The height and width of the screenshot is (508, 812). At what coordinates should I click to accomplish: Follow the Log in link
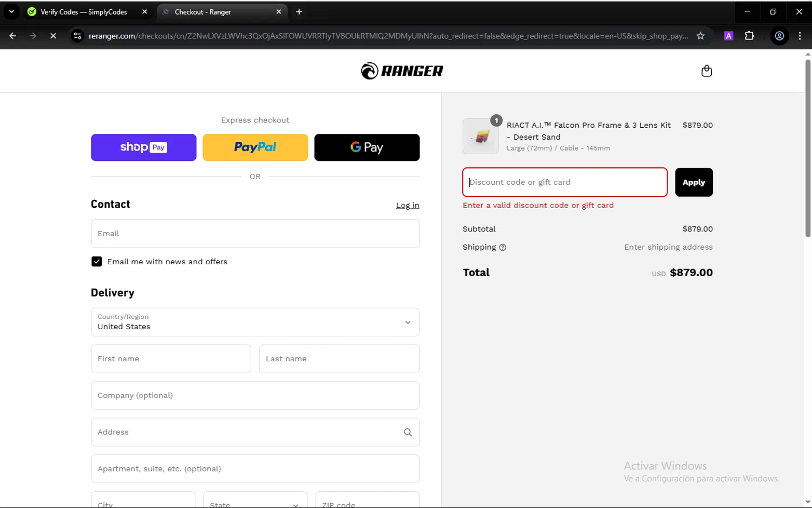408,205
